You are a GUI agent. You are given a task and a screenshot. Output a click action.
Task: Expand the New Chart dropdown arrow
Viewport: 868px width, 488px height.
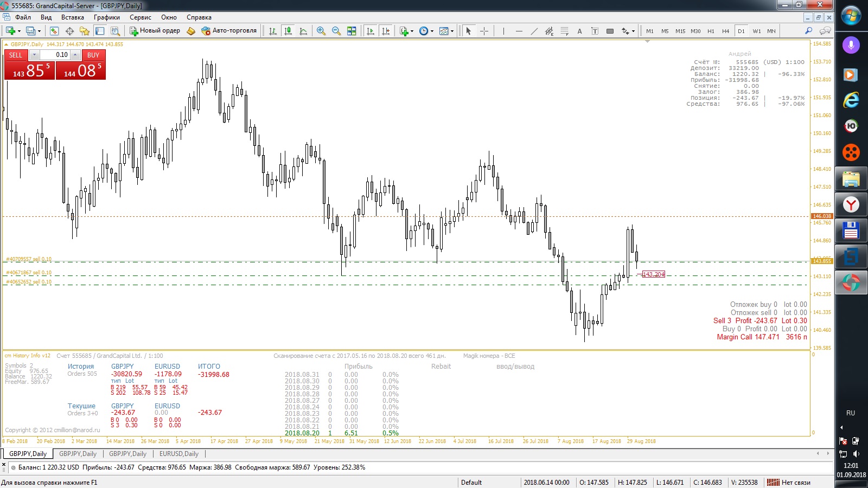19,31
